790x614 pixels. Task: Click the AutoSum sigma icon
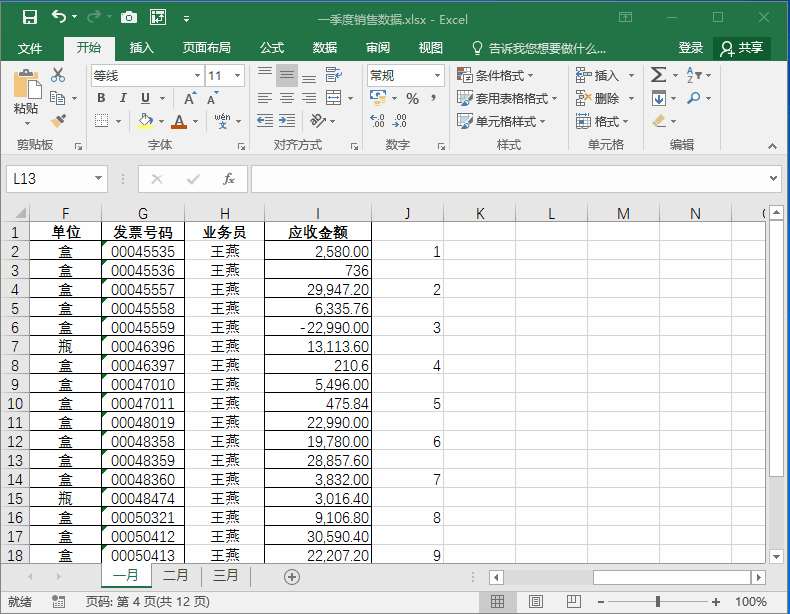[x=658, y=75]
